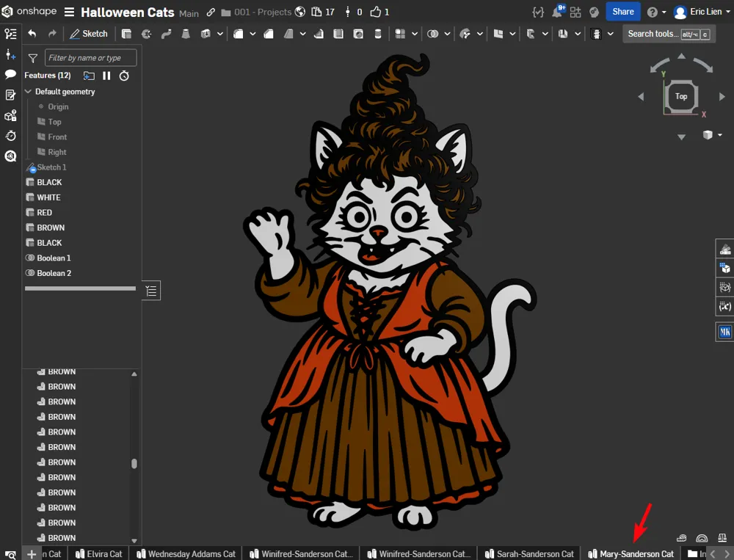734x560 pixels.
Task: Select the Shell tool
Action: coord(338,34)
